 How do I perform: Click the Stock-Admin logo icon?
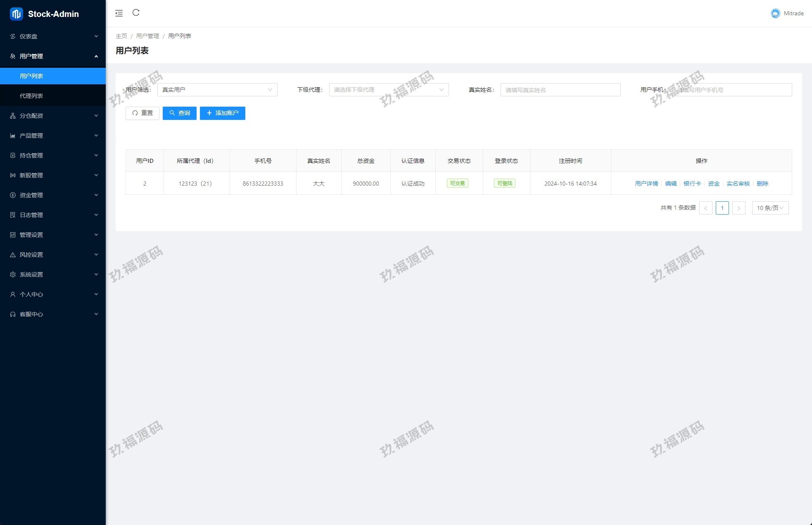pyautogui.click(x=16, y=14)
